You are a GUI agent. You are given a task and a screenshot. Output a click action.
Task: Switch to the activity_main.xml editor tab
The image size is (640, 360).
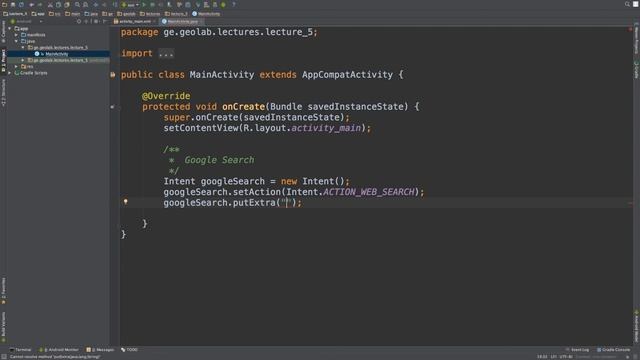pyautogui.click(x=134, y=21)
